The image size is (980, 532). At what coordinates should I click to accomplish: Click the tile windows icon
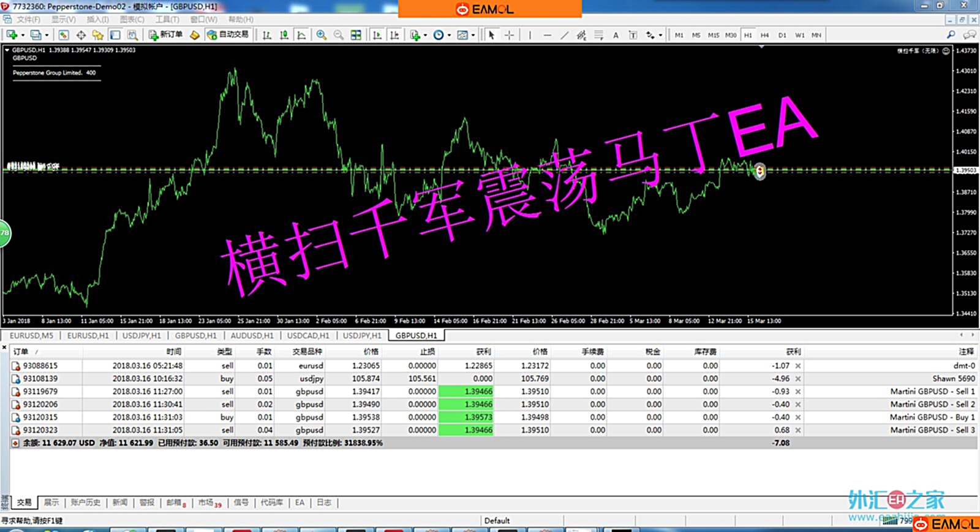tap(356, 35)
